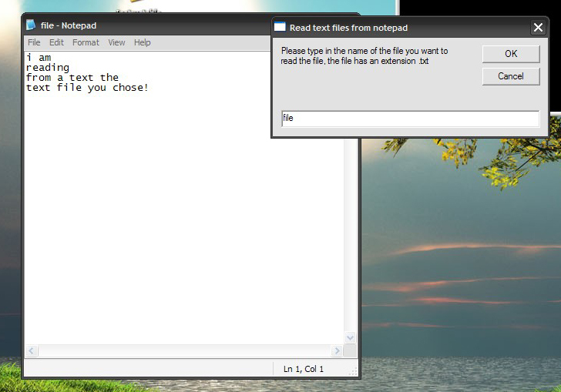This screenshot has height=392, width=561.
Task: Click the 'file - Notepad' window title
Action: pos(69,25)
